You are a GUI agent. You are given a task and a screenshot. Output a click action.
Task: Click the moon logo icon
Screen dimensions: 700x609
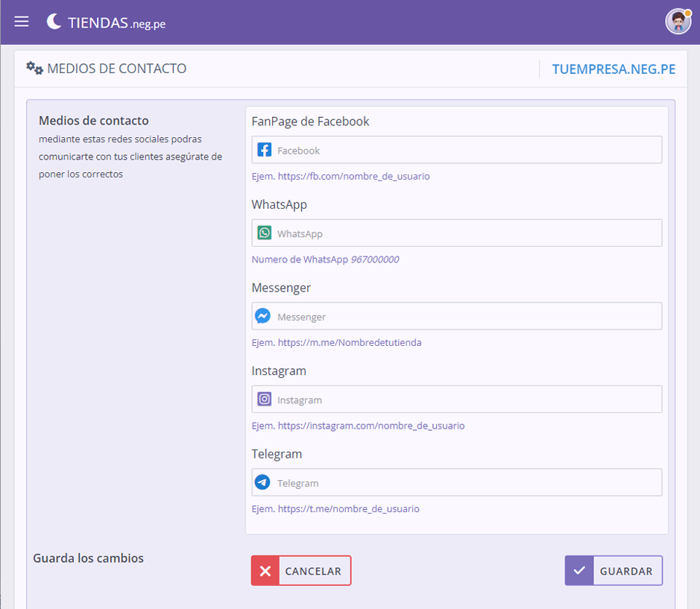[x=54, y=22]
